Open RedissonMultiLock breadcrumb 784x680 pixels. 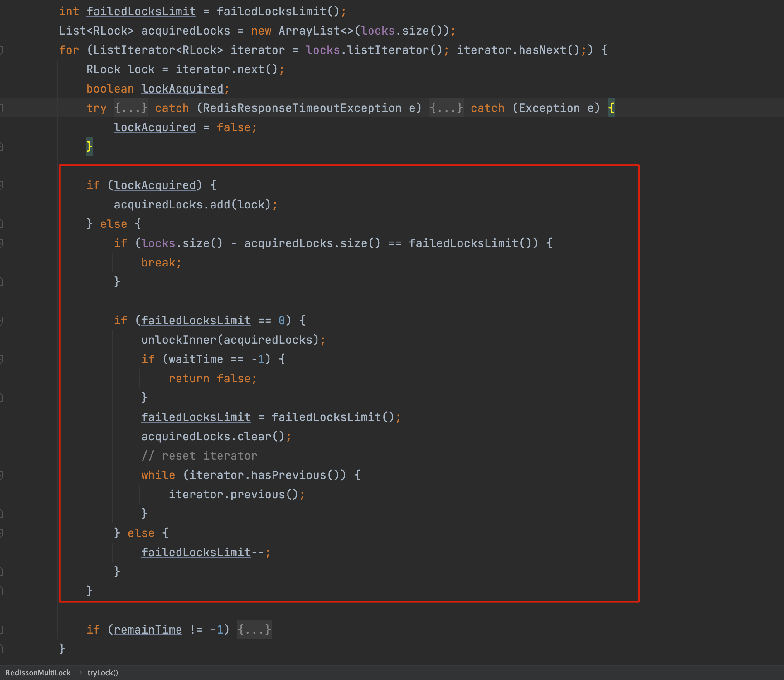[38, 673]
